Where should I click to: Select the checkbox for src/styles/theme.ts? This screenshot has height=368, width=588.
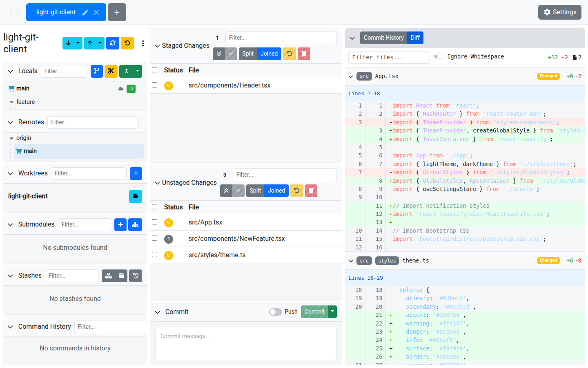(154, 255)
